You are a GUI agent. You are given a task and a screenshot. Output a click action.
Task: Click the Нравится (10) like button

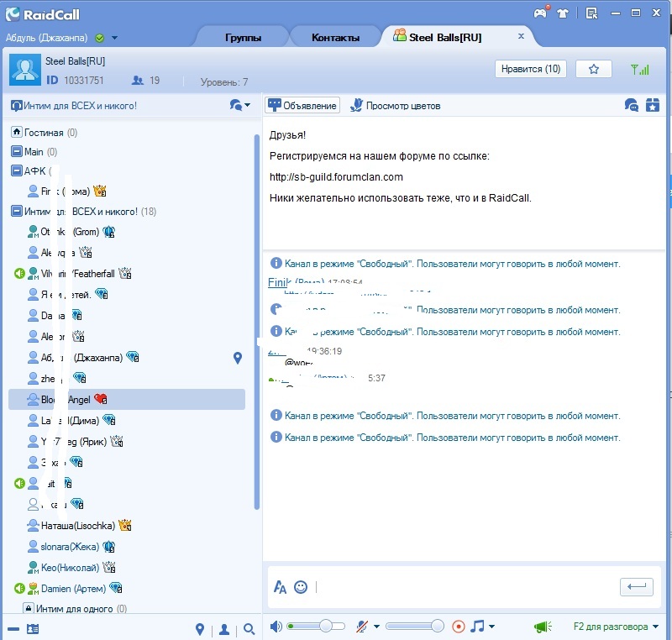(x=531, y=69)
